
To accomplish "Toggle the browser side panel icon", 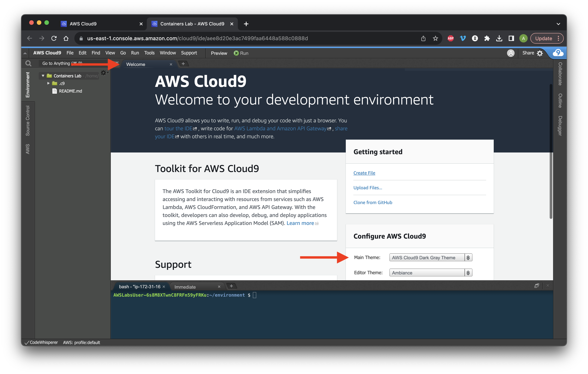I will coord(511,38).
